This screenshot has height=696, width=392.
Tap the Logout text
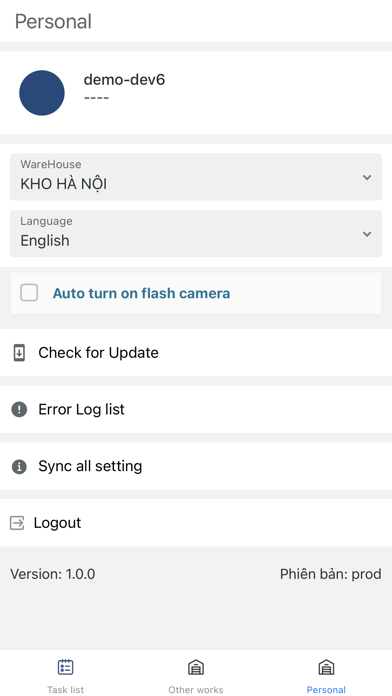57,523
